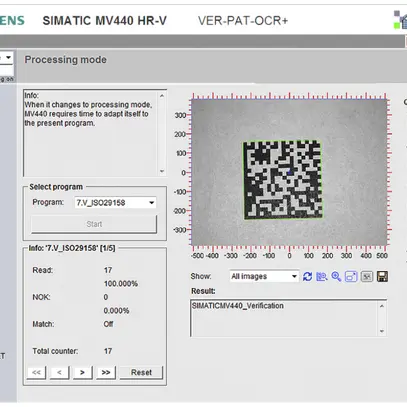Click the Match value Off
This screenshot has height=407, width=407.
click(x=108, y=324)
